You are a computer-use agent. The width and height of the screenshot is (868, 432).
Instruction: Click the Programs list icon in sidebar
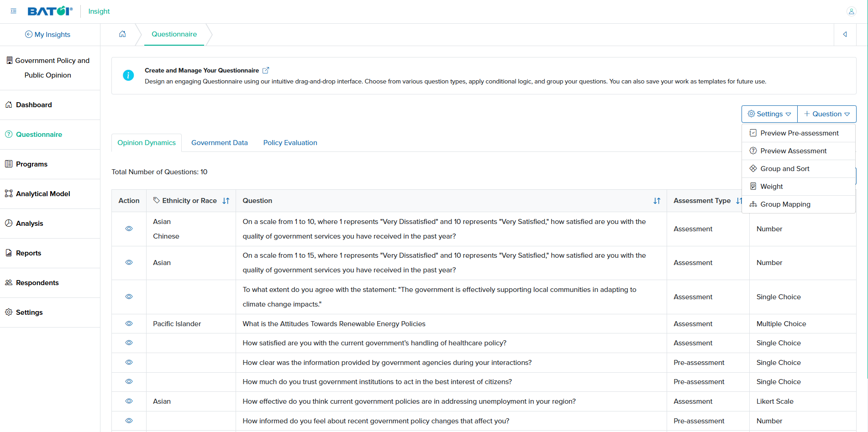(x=9, y=164)
